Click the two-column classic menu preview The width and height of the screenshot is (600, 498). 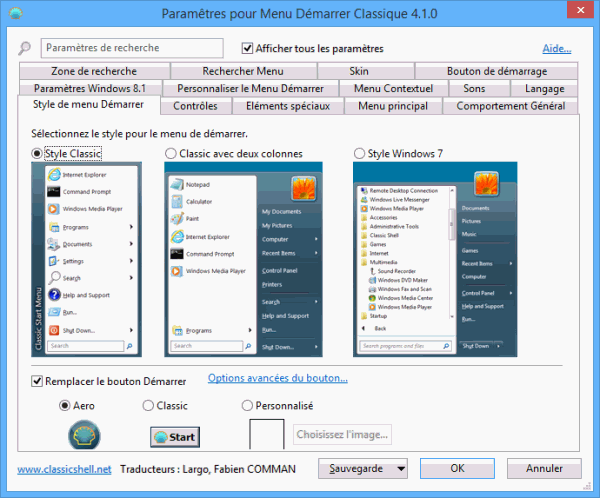click(243, 260)
